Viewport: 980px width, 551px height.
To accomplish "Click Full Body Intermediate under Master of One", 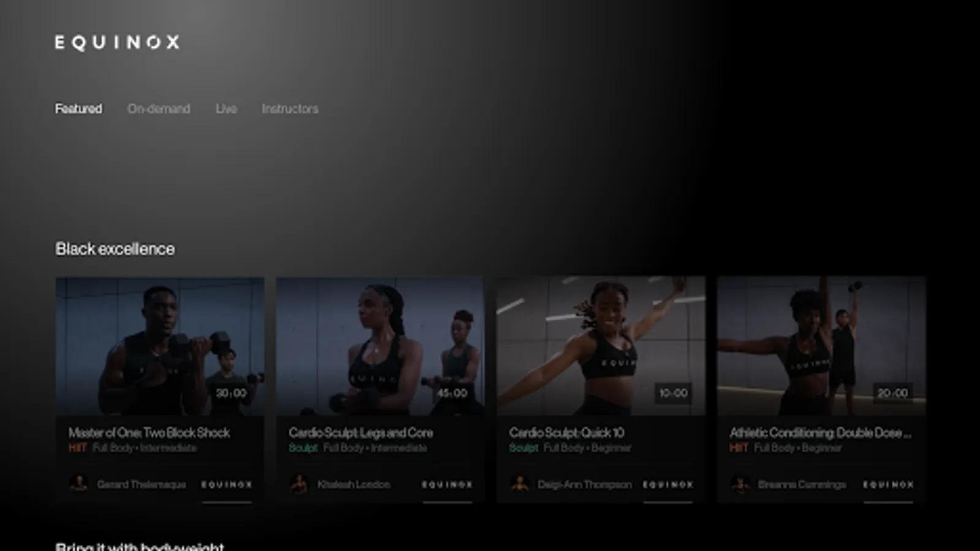I will (x=145, y=448).
